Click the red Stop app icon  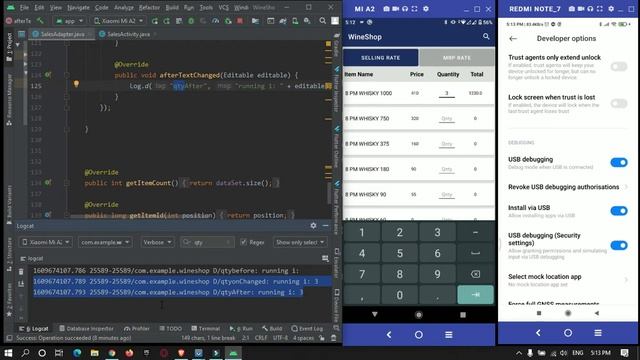point(240,21)
